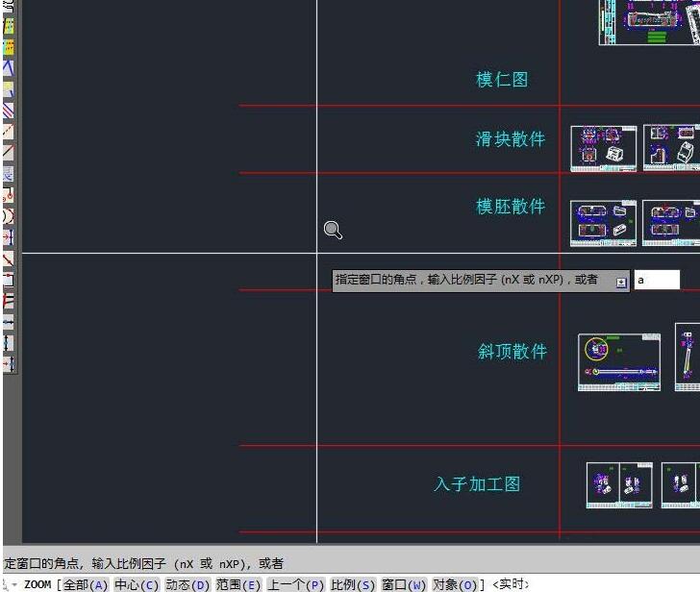Choose the 中心(C) zoom option
Screen dimensions: 700x592
(x=137, y=584)
